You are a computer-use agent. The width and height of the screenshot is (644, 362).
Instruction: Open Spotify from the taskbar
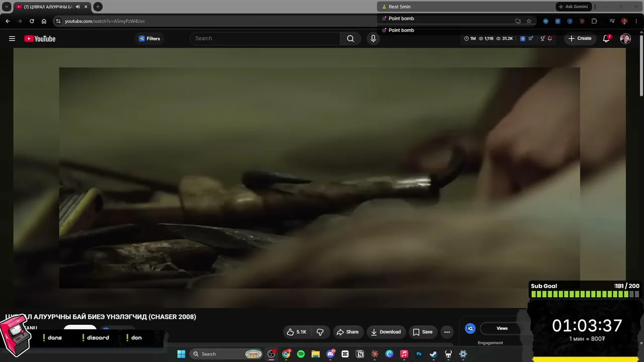[x=301, y=354]
